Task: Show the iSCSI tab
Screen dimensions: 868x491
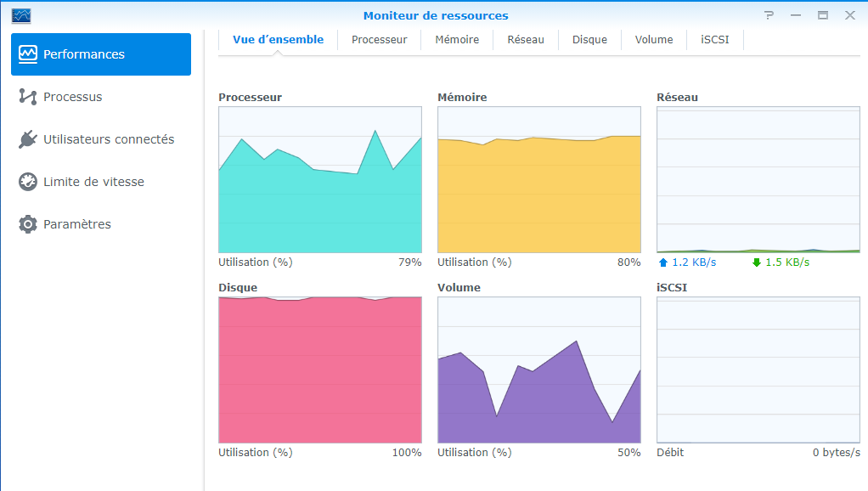Action: (x=715, y=40)
